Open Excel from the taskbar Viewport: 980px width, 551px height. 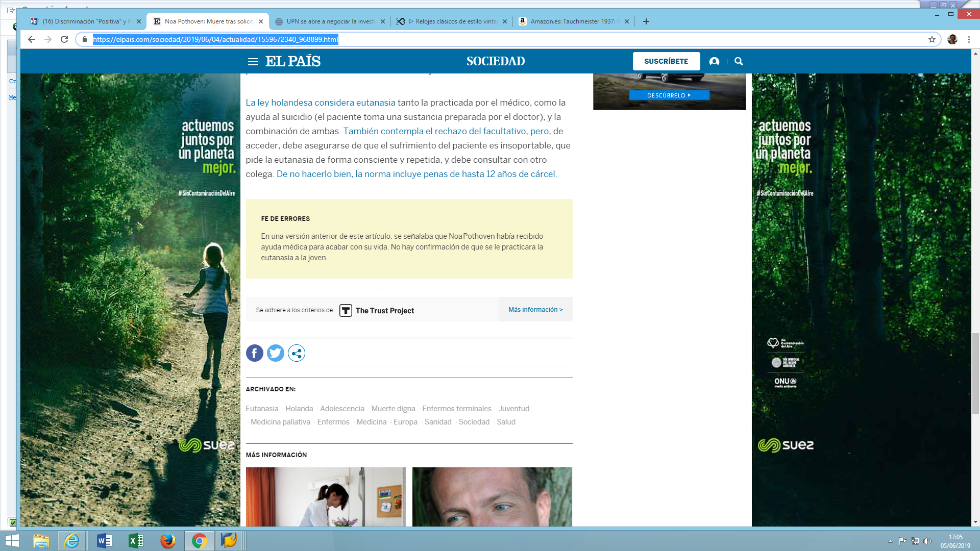(136, 541)
